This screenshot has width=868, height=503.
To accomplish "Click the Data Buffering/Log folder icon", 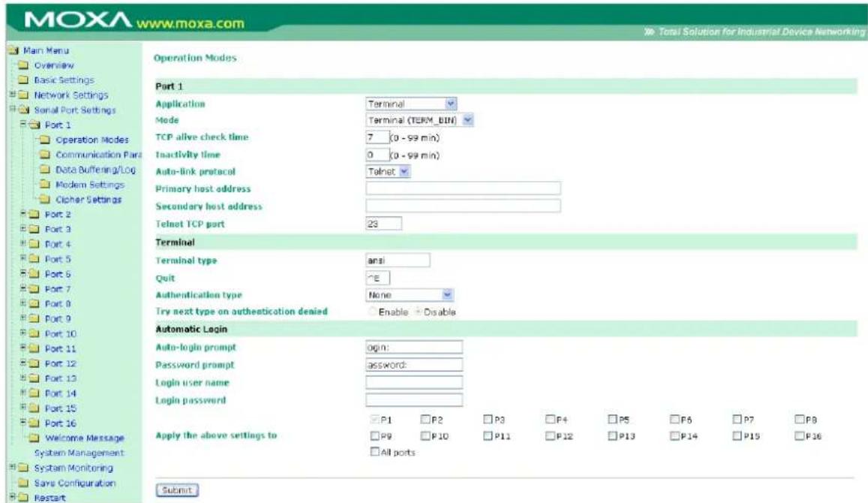I will (x=45, y=170).
